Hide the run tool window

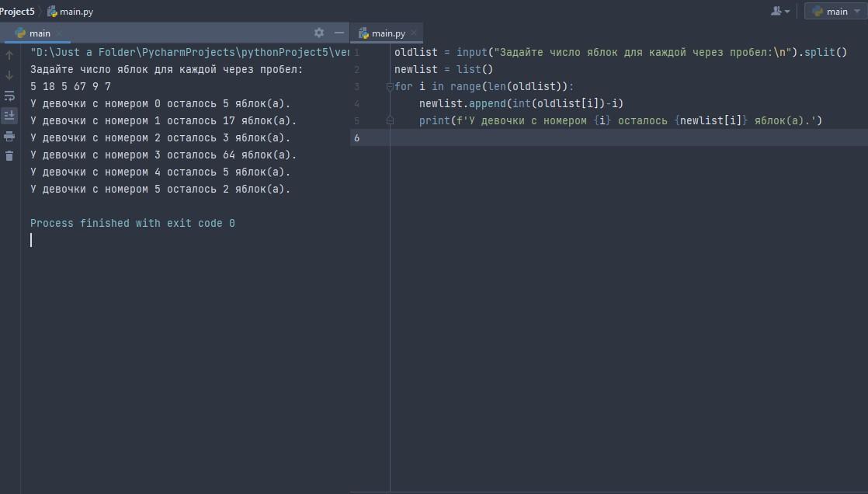339,33
